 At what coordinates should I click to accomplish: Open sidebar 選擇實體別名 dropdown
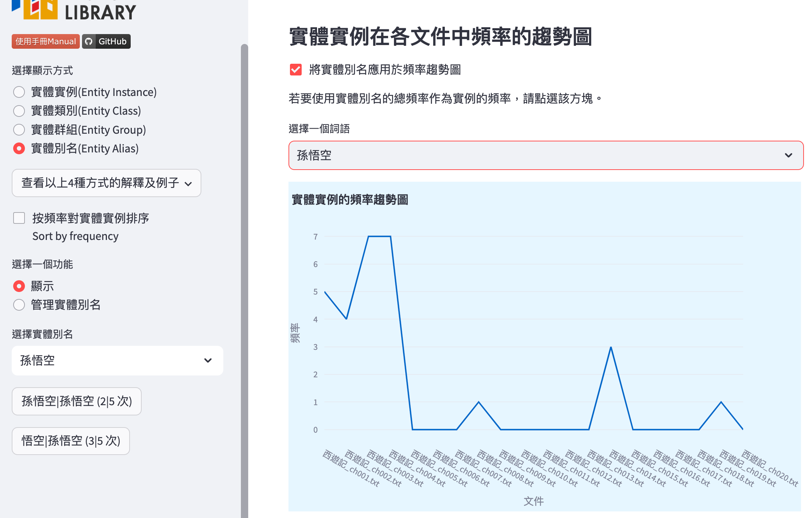(x=117, y=360)
